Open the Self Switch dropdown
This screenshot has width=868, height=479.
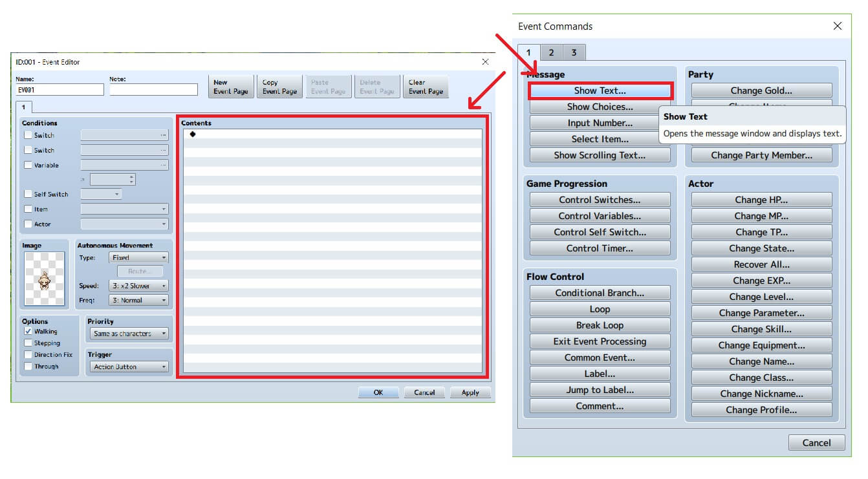point(101,194)
